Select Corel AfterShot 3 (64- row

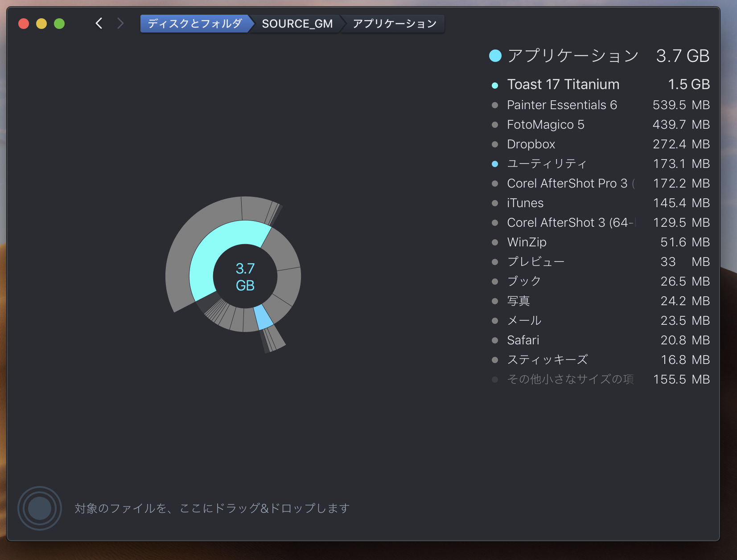click(600, 223)
